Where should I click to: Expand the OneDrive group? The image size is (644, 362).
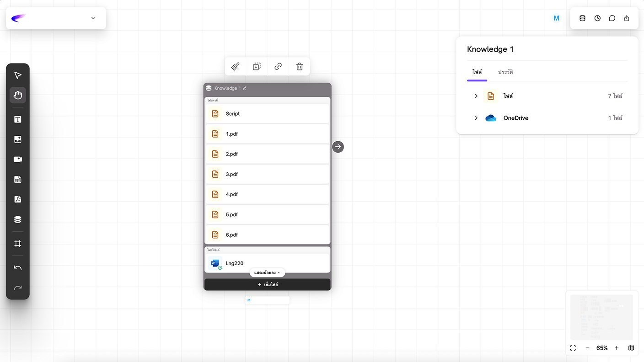click(x=476, y=118)
